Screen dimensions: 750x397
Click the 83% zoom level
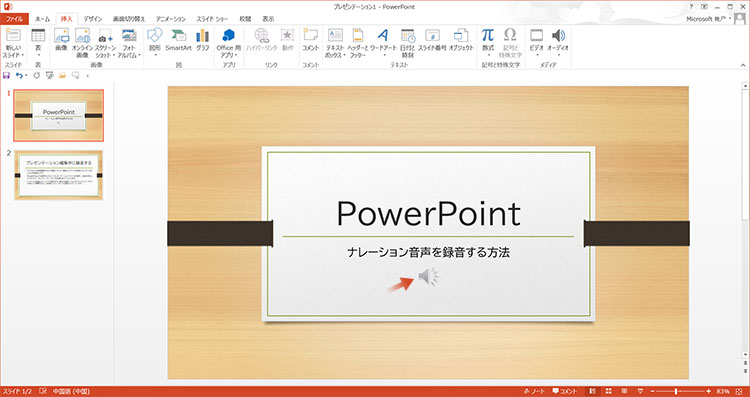pos(723,391)
